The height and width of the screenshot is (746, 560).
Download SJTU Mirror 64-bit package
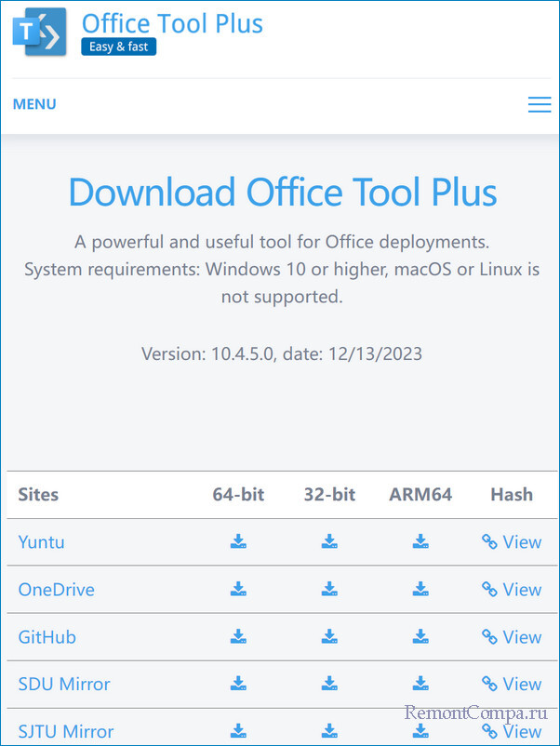point(238,731)
